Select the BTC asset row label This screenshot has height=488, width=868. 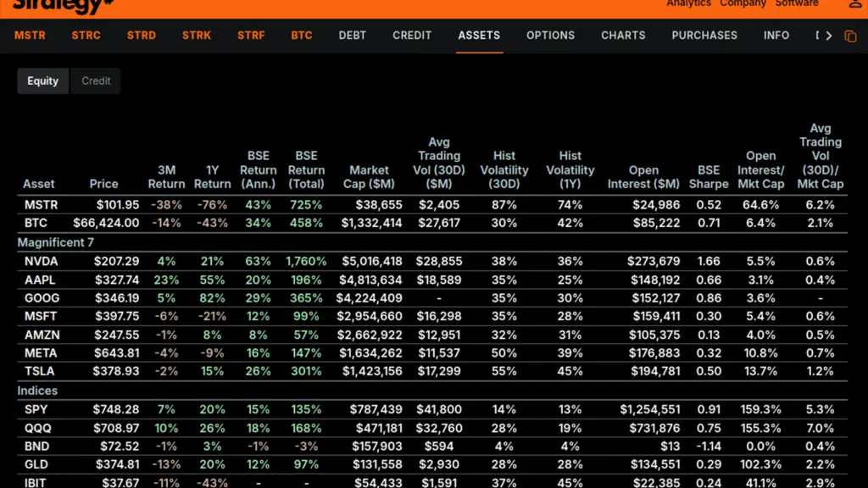[x=36, y=223]
